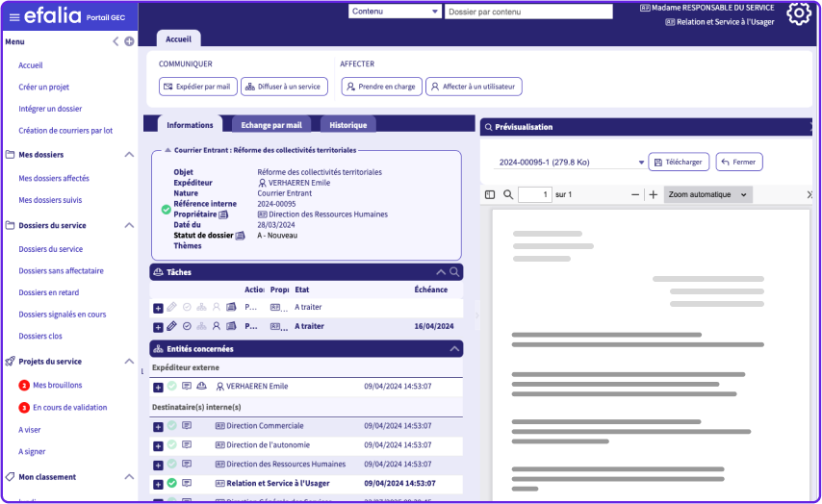Click the magnifier icon in the PDF viewer toolbar

point(508,194)
